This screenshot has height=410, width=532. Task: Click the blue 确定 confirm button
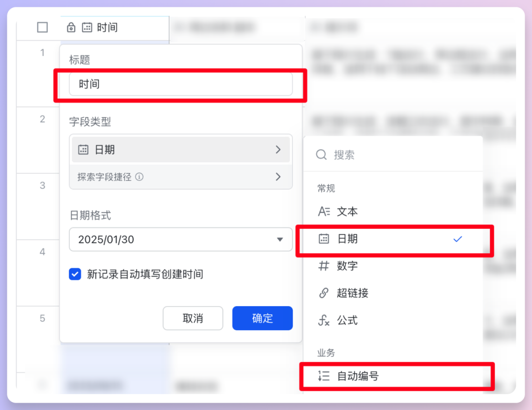click(x=262, y=318)
